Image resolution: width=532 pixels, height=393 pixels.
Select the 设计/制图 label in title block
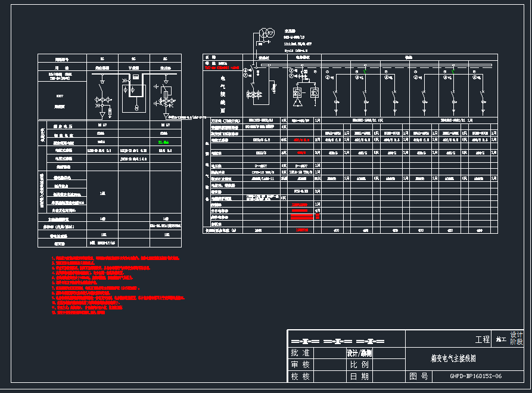pyautogui.click(x=360, y=353)
